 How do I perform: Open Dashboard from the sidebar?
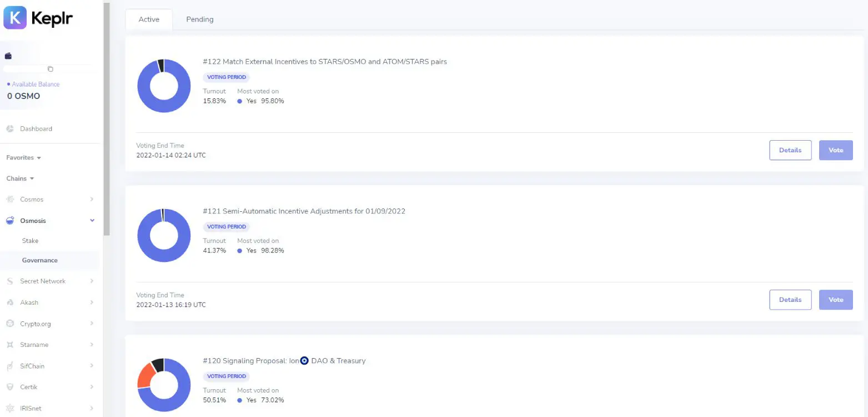point(36,129)
